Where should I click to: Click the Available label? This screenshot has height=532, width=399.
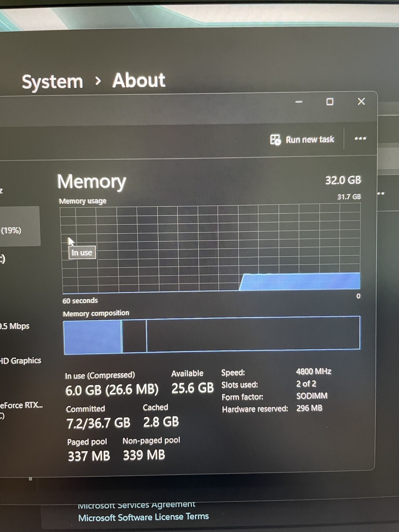[187, 373]
